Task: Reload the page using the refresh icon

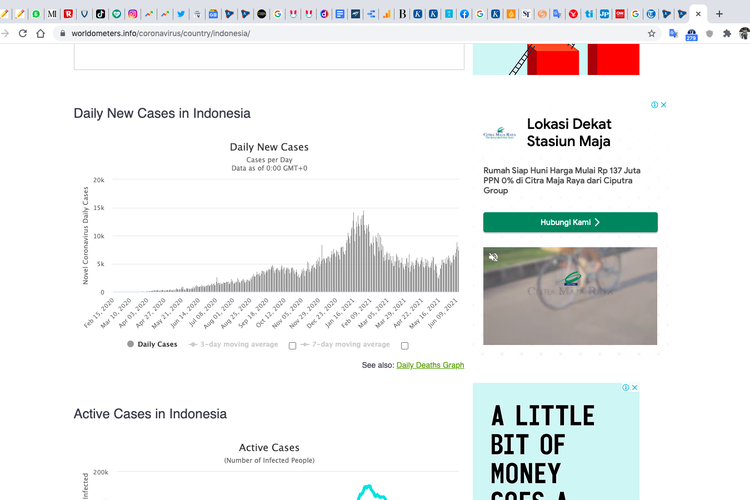Action: click(21, 33)
